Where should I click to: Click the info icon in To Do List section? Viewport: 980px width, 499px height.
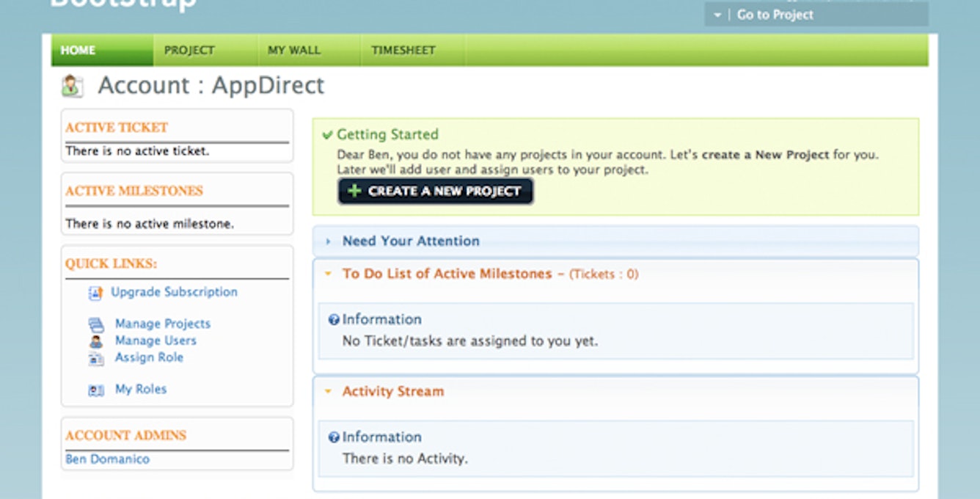334,320
